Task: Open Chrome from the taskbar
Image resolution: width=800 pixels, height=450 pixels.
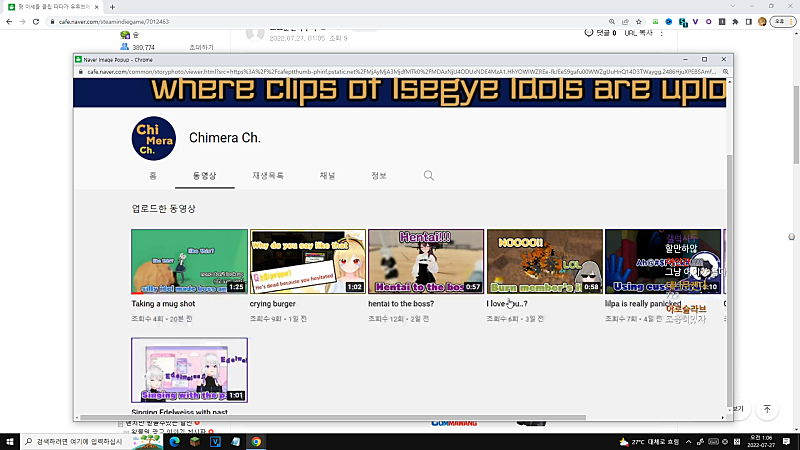Action: (x=256, y=441)
